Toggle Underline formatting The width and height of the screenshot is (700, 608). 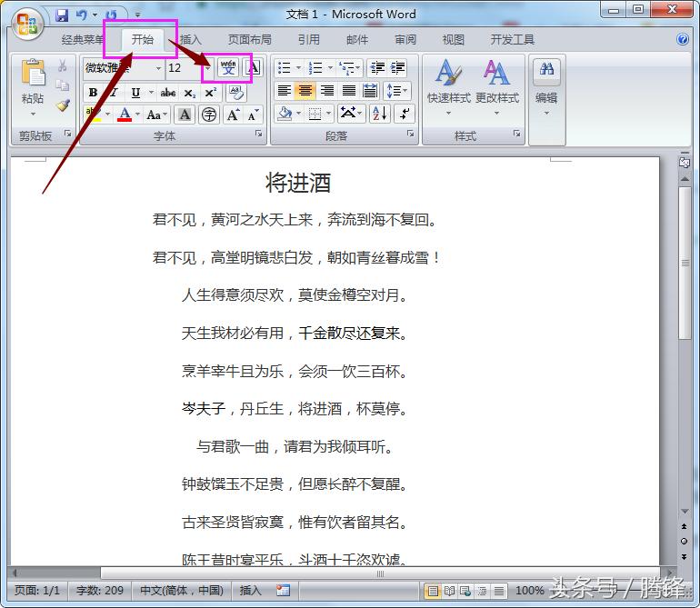pyautogui.click(x=135, y=93)
